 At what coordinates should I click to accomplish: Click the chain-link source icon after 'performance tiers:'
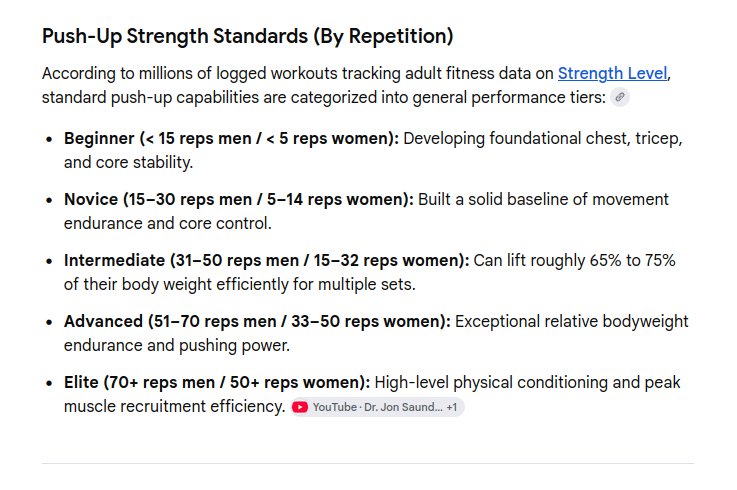(620, 97)
